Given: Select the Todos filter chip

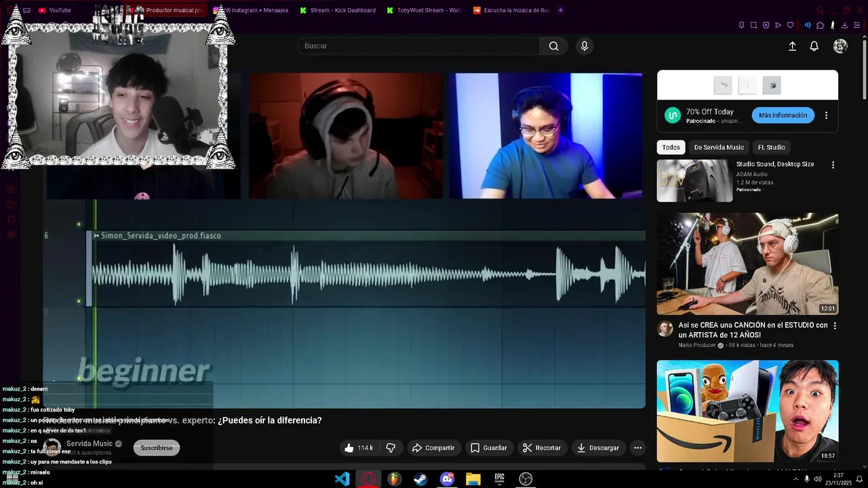Looking at the screenshot, I should 671,147.
